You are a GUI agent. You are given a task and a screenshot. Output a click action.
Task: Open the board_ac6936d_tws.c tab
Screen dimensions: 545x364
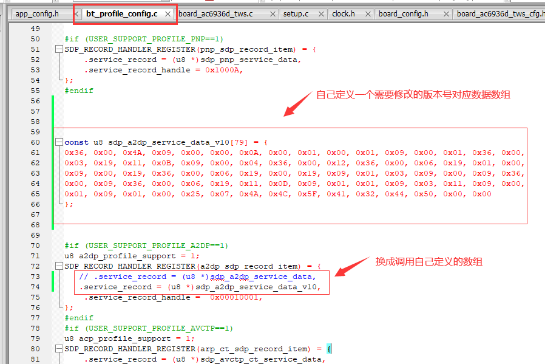215,14
